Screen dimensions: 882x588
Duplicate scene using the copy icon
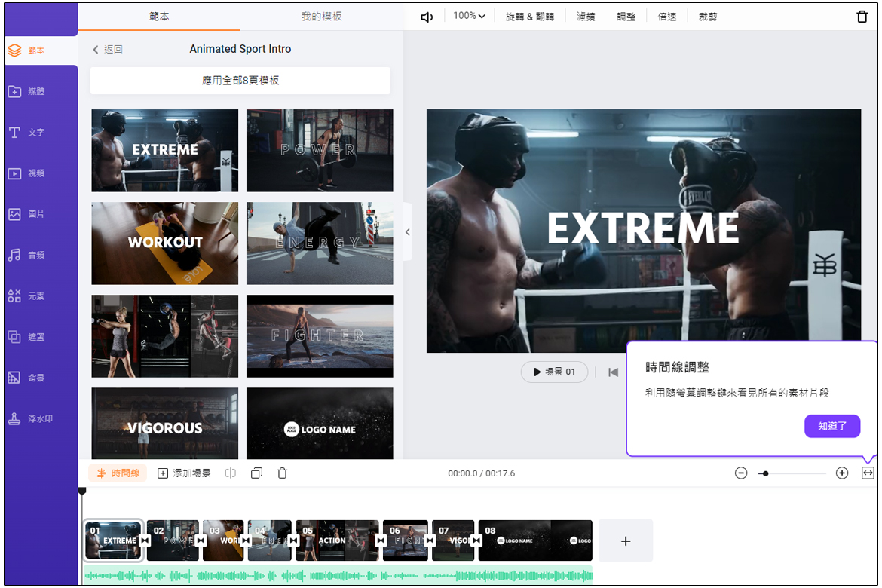coord(256,473)
